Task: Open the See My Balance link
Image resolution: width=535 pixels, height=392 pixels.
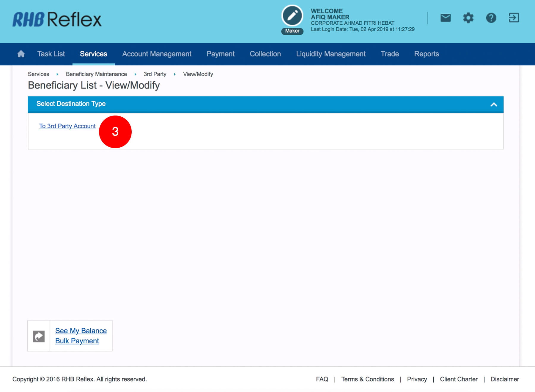Action: pos(81,331)
